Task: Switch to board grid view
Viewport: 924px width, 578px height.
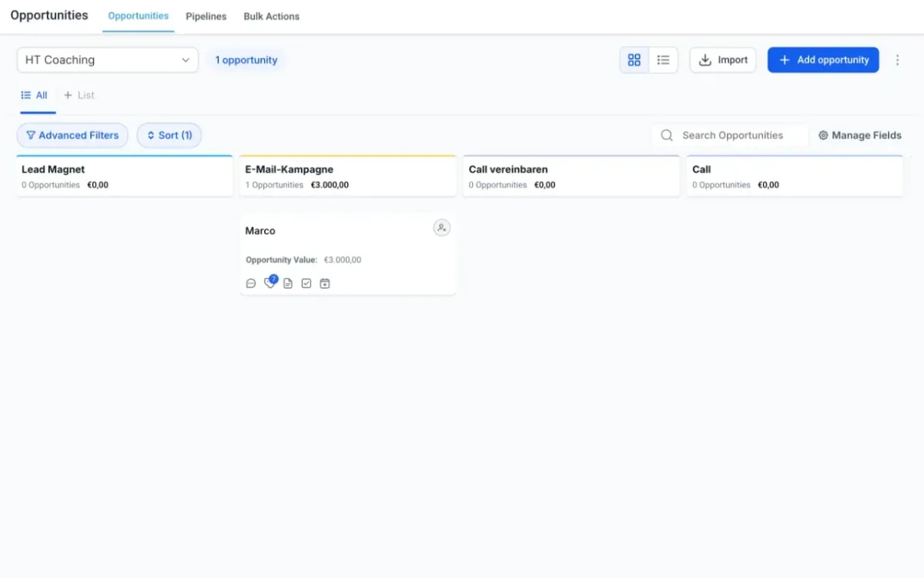Action: click(634, 60)
